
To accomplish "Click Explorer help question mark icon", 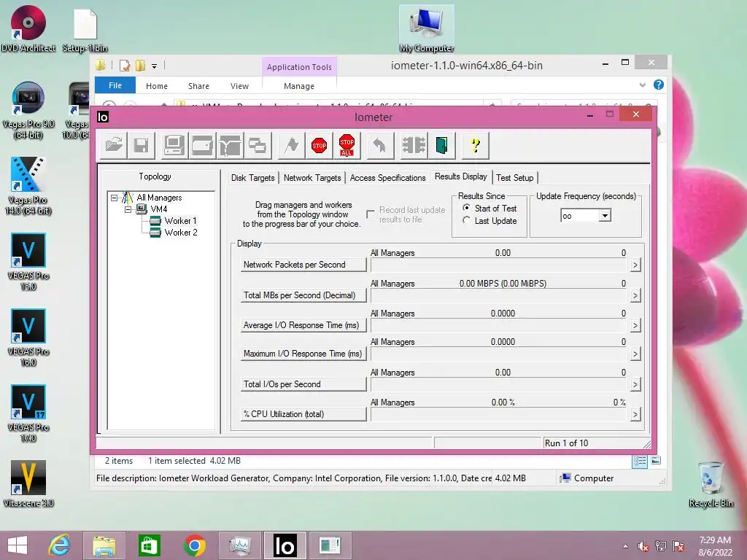I will point(659,85).
